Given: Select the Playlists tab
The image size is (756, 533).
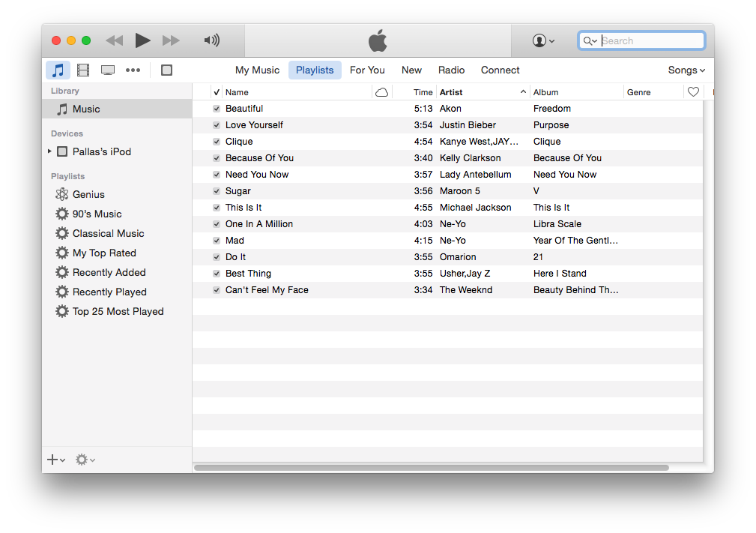Looking at the screenshot, I should coord(315,70).
